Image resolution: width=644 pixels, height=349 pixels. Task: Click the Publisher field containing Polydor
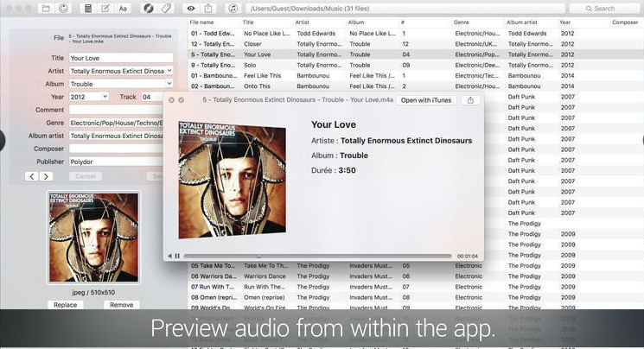[116, 162]
